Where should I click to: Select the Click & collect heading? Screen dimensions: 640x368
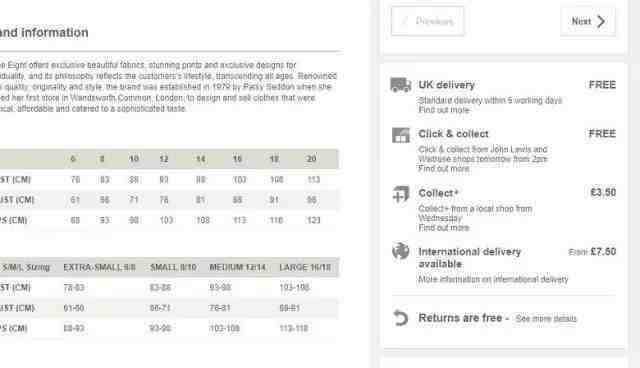coord(453,134)
